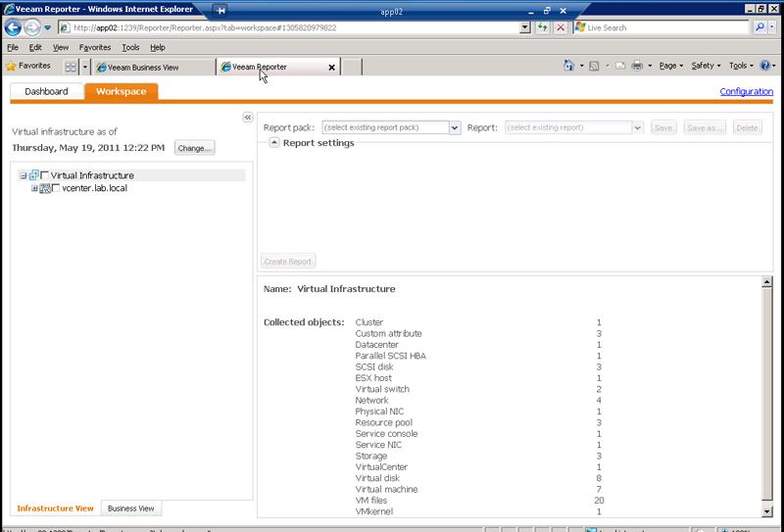Open the Tools menu in the menu bar
This screenshot has width=784, height=532.
(x=130, y=47)
